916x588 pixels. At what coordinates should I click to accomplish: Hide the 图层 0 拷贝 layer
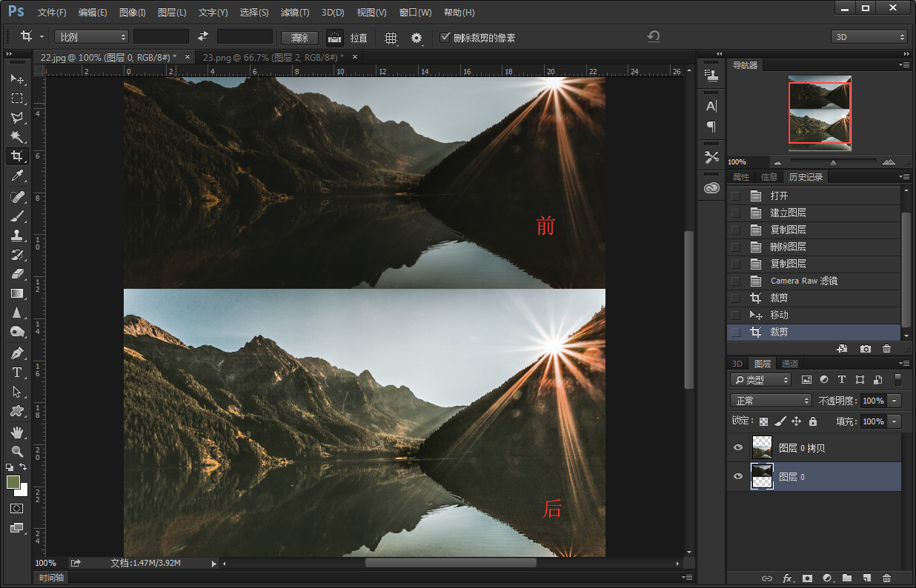737,448
